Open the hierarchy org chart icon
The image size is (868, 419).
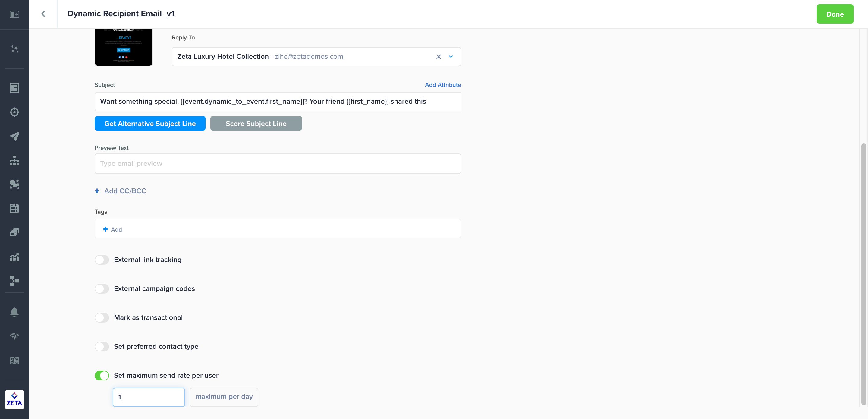[14, 160]
